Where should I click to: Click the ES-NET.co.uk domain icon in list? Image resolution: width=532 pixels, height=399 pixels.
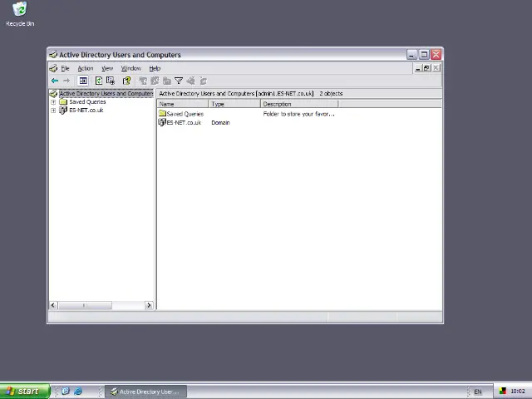(162, 122)
